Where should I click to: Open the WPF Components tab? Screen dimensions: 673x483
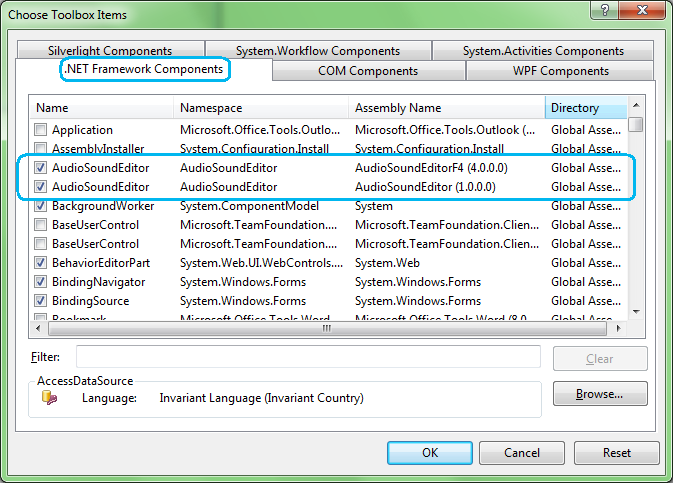pos(560,71)
